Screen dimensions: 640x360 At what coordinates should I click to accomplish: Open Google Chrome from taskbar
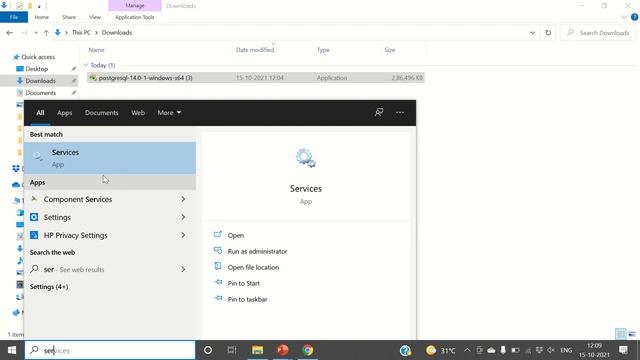coord(308,350)
